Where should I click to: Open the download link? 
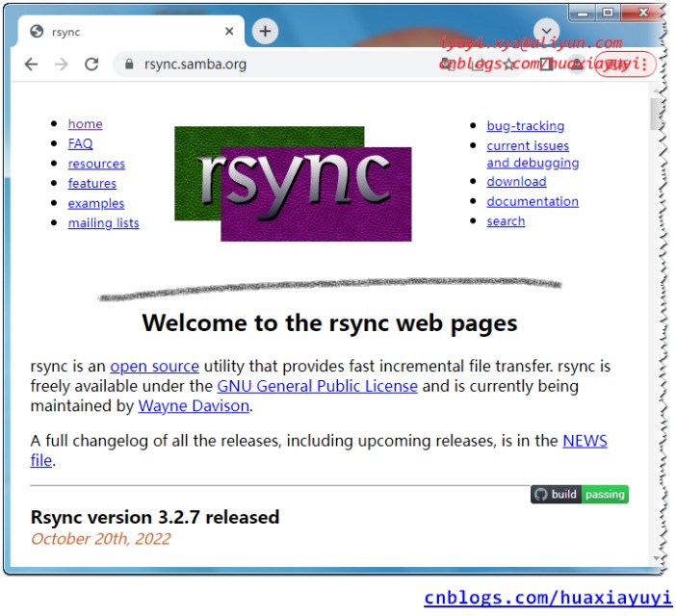(x=516, y=181)
